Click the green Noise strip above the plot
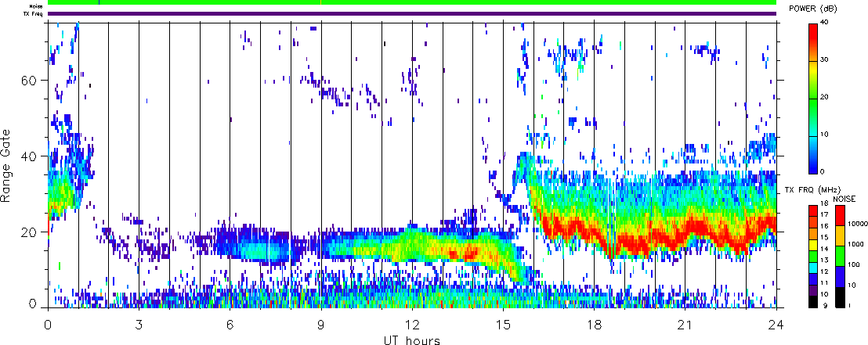The image size is (868, 345). coord(412,3)
